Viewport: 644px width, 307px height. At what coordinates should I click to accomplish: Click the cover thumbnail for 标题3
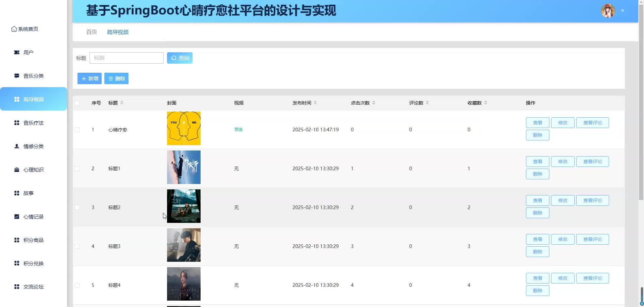[184, 245]
